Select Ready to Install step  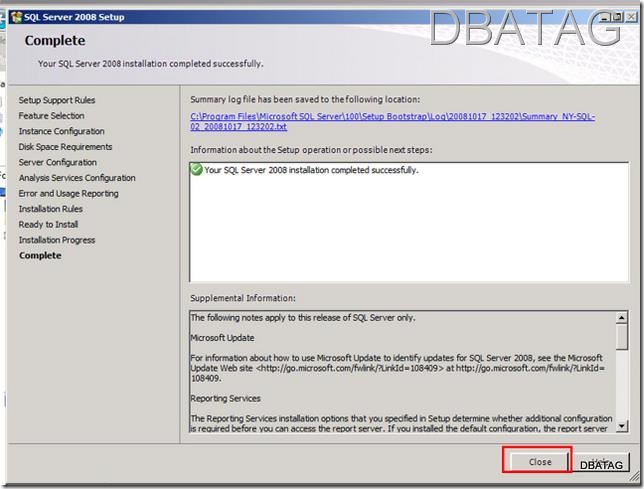pyautogui.click(x=48, y=225)
